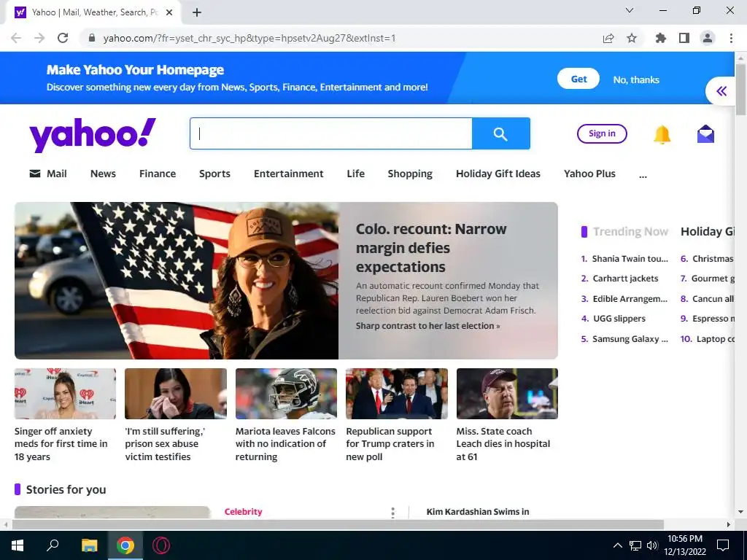Toggle the Chrome side panel icon
Image resolution: width=747 pixels, height=560 pixels.
684,38
